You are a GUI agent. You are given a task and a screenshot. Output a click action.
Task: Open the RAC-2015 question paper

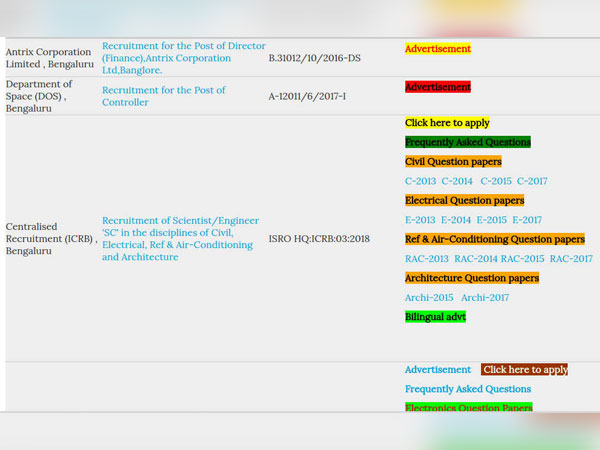click(522, 259)
